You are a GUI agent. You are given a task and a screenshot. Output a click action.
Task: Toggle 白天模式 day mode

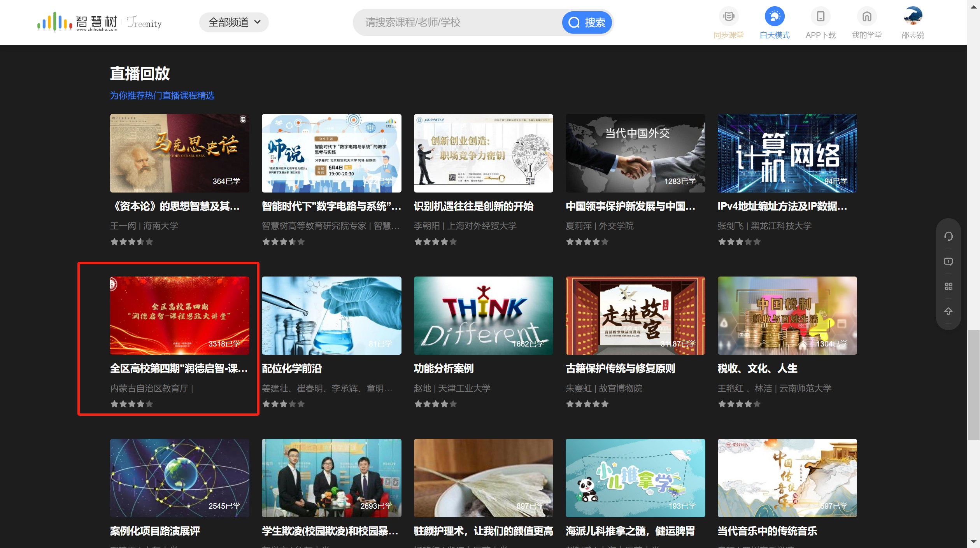pos(774,16)
